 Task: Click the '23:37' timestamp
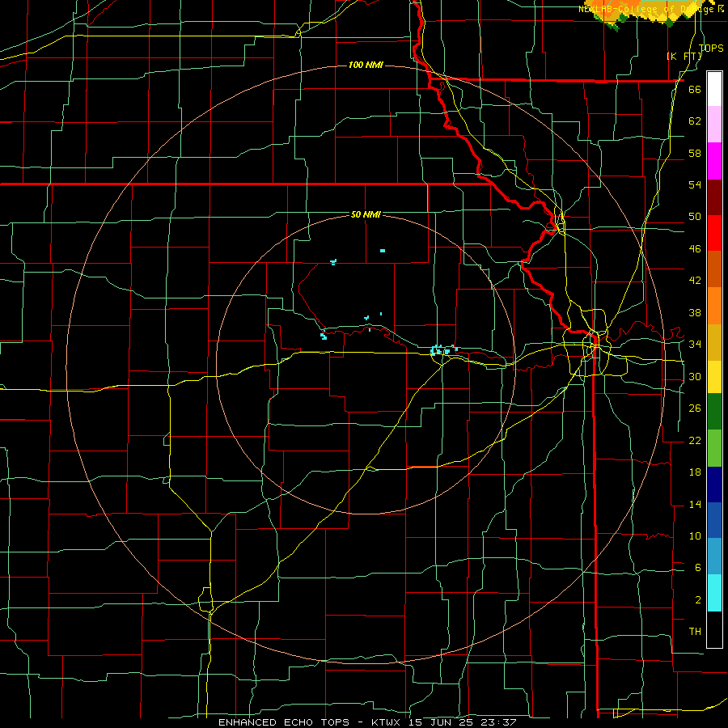(x=498, y=722)
